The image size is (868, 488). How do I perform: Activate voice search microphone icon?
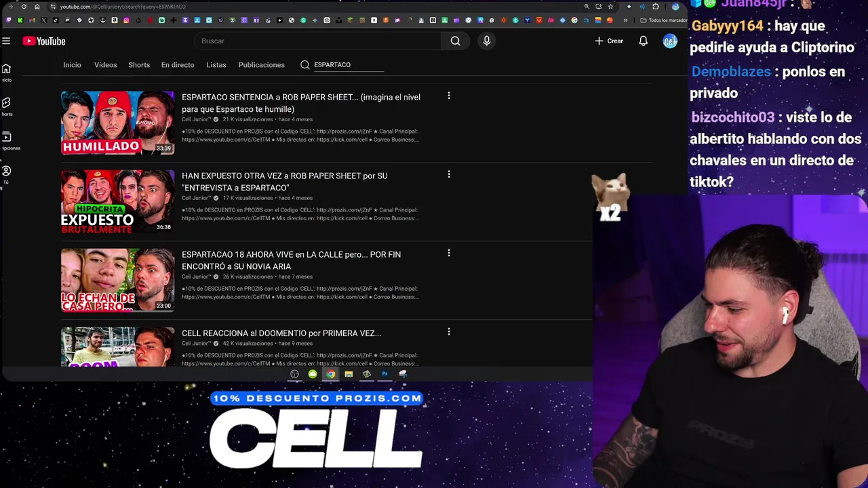486,41
